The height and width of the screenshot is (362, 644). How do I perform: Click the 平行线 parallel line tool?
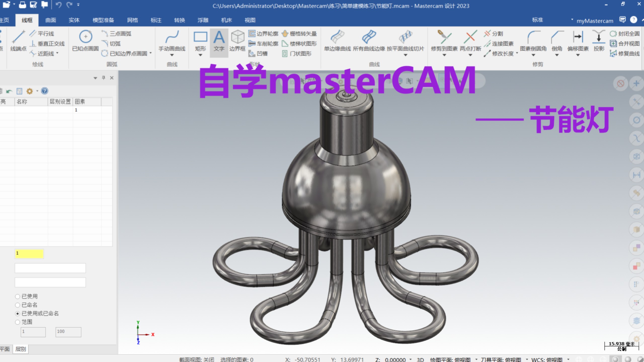pyautogui.click(x=42, y=33)
